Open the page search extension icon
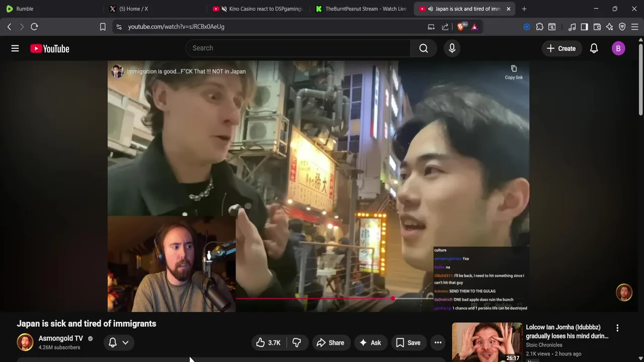This screenshot has width=644, height=362. (x=552, y=27)
